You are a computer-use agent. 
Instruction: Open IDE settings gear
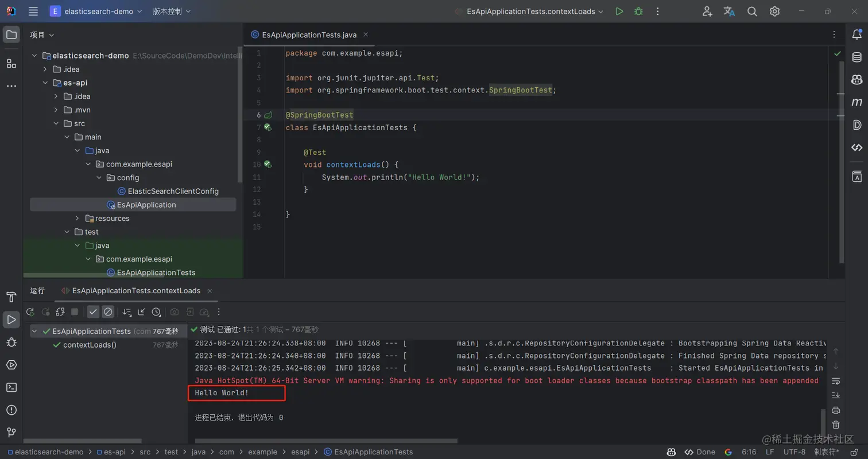pyautogui.click(x=774, y=11)
